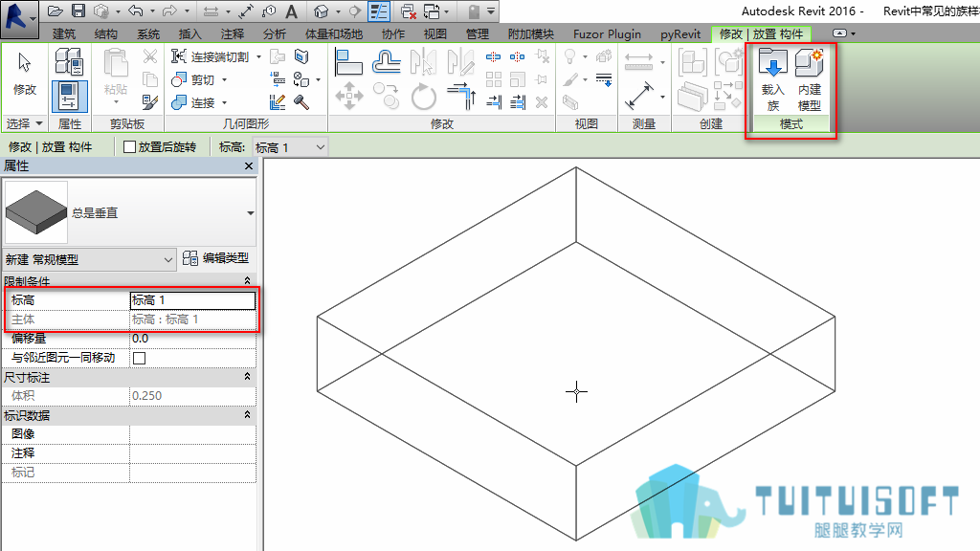
Task: Click the Text 'A' icon in quick access toolbar
Action: (x=291, y=11)
